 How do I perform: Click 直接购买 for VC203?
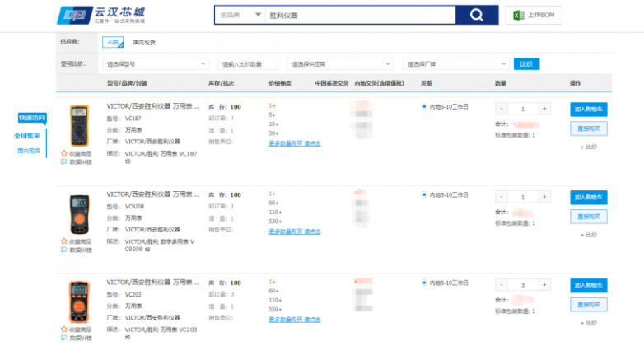(589, 305)
